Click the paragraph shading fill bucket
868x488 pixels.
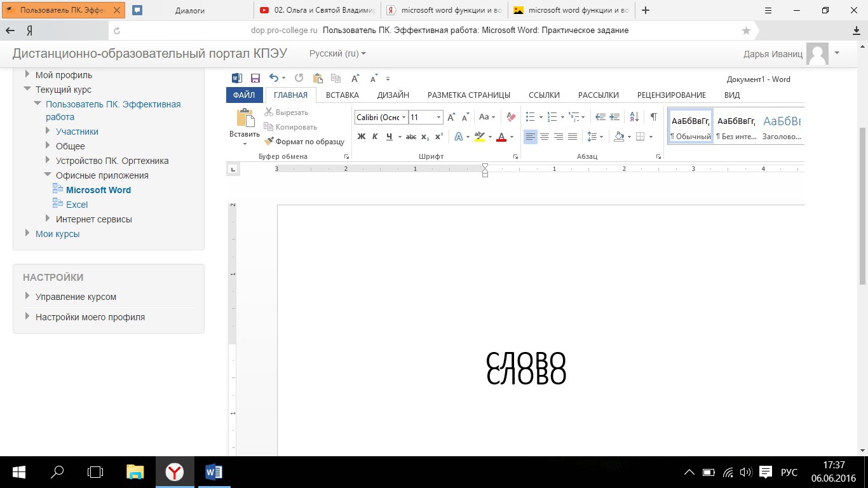click(x=619, y=137)
